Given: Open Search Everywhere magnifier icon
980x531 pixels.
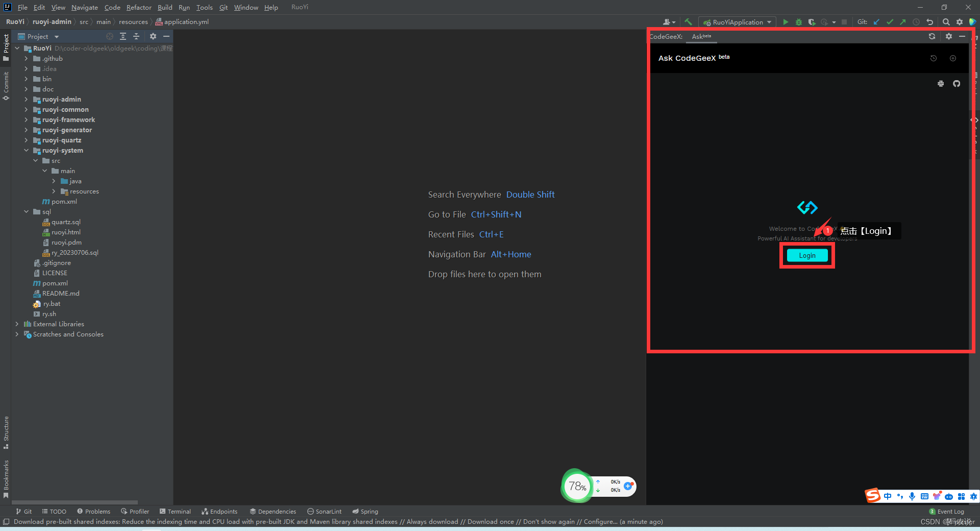Looking at the screenshot, I should pyautogui.click(x=946, y=22).
